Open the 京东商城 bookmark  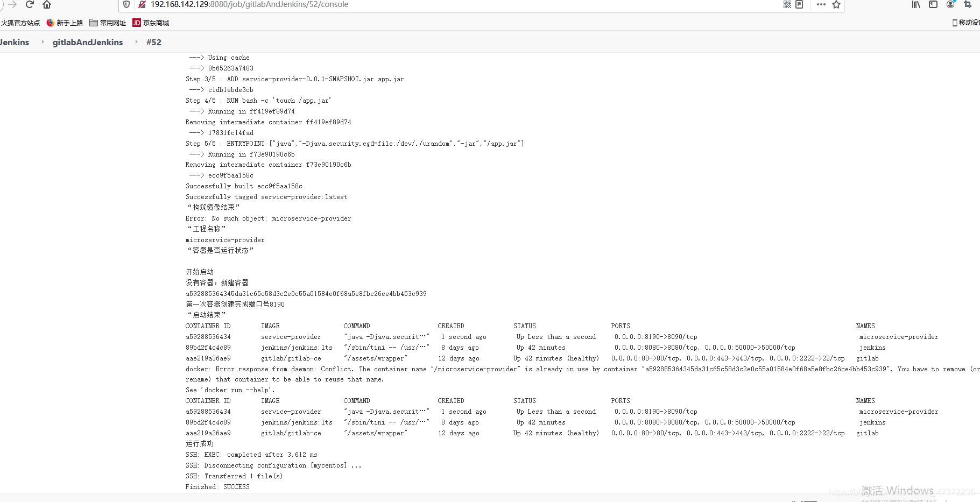pos(151,23)
